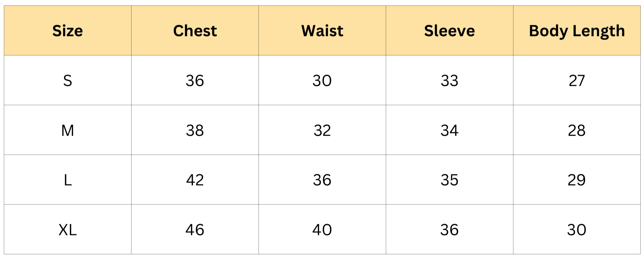Click waist value 32 for size M
The height and width of the screenshot is (257, 644).
[322, 130]
